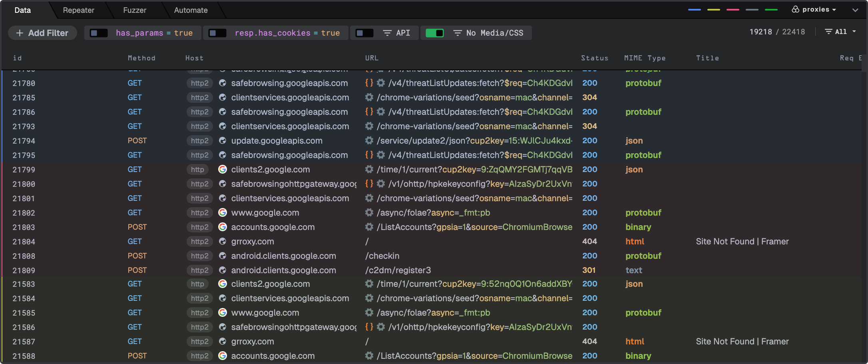This screenshot has width=868, height=364.
Task: Collapse the top bar with the chevron
Action: 855,9
